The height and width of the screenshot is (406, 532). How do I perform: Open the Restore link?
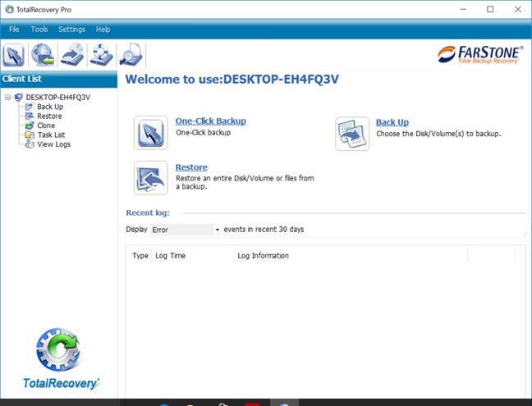click(191, 167)
